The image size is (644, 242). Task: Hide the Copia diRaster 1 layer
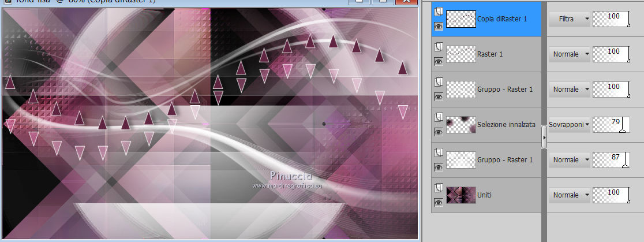(439, 27)
